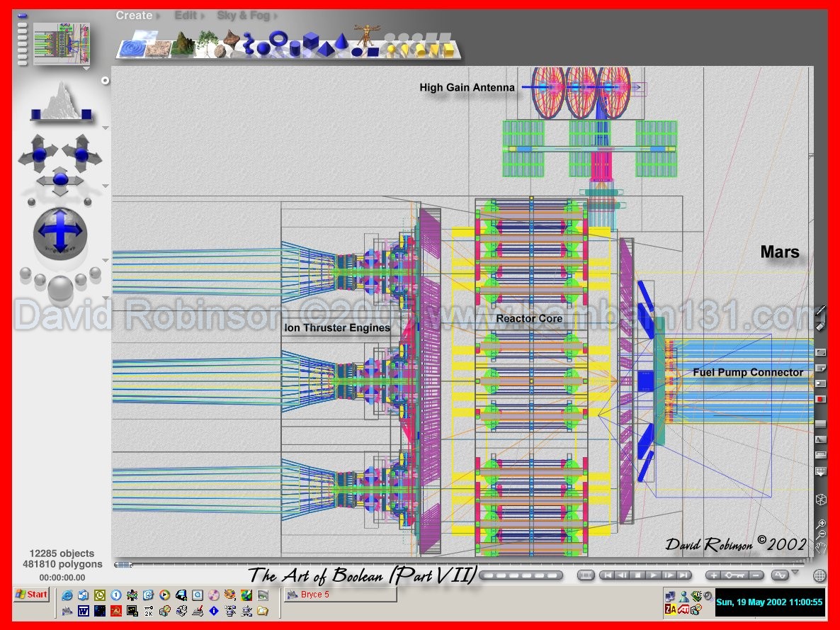Create a 2D square face object

pyautogui.click(x=373, y=52)
